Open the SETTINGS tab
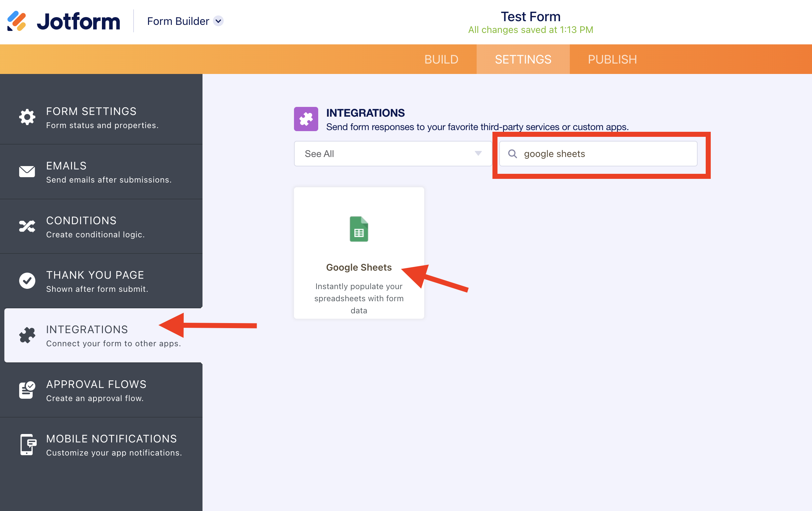 tap(523, 59)
